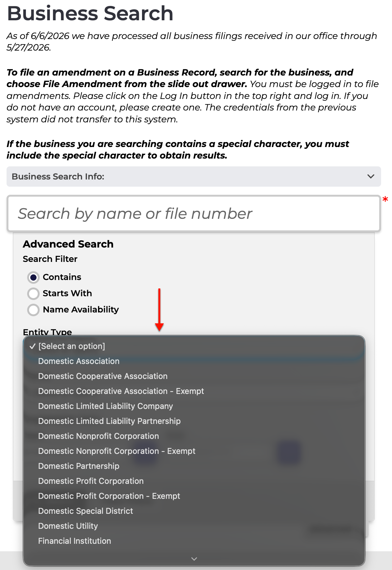Pick Domestic Cooperative Association - Exempt
The image size is (392, 570).
[x=194, y=391]
